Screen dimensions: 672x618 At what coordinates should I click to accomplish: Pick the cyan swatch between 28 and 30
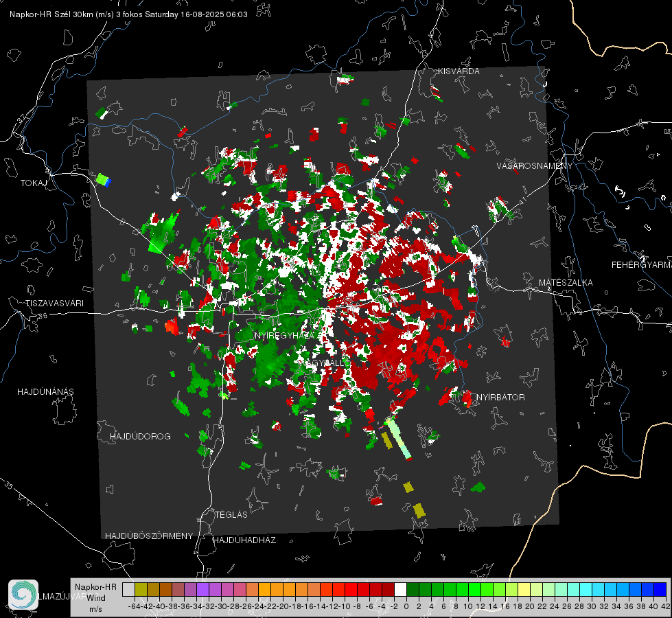click(586, 589)
